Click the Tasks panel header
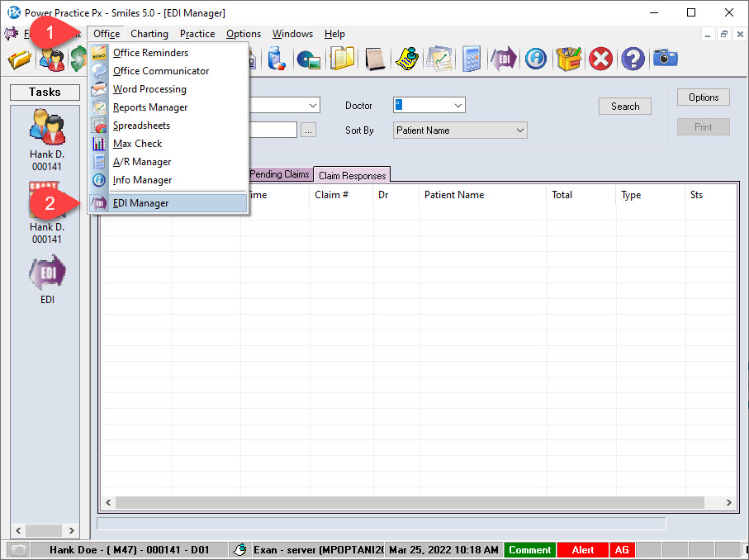Viewport: 749px width, 560px height. point(45,93)
